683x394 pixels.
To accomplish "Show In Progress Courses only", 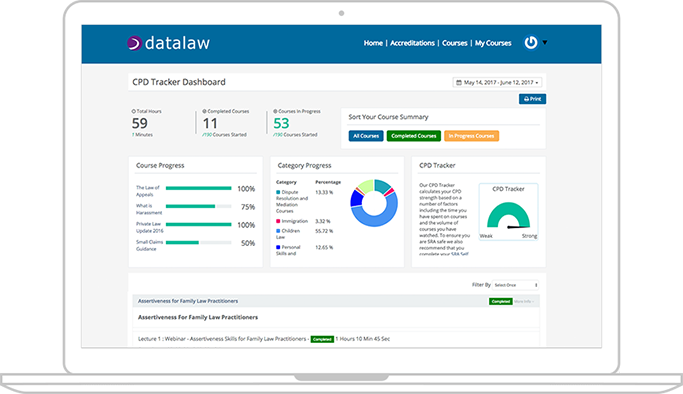I will pos(471,136).
